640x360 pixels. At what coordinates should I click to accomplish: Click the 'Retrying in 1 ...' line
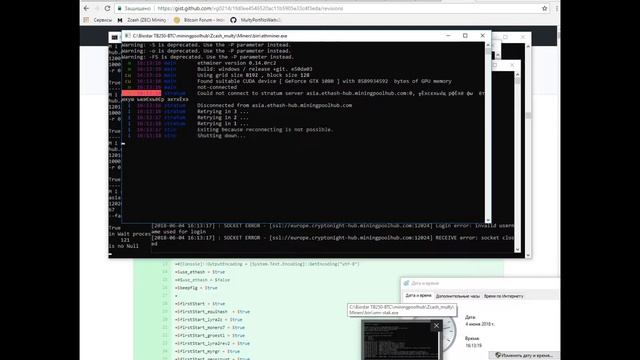[x=222, y=123]
